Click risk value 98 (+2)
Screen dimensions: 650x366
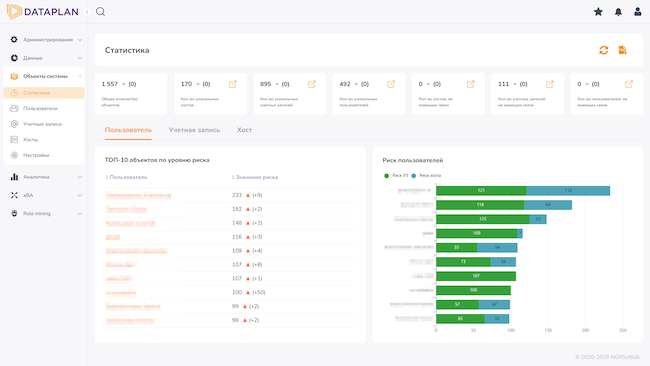pos(245,320)
